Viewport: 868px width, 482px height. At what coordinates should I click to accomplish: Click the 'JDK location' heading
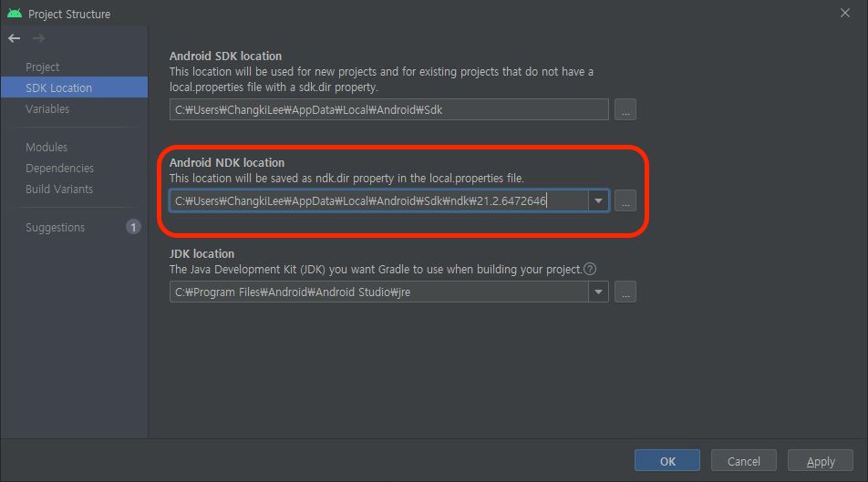click(201, 254)
